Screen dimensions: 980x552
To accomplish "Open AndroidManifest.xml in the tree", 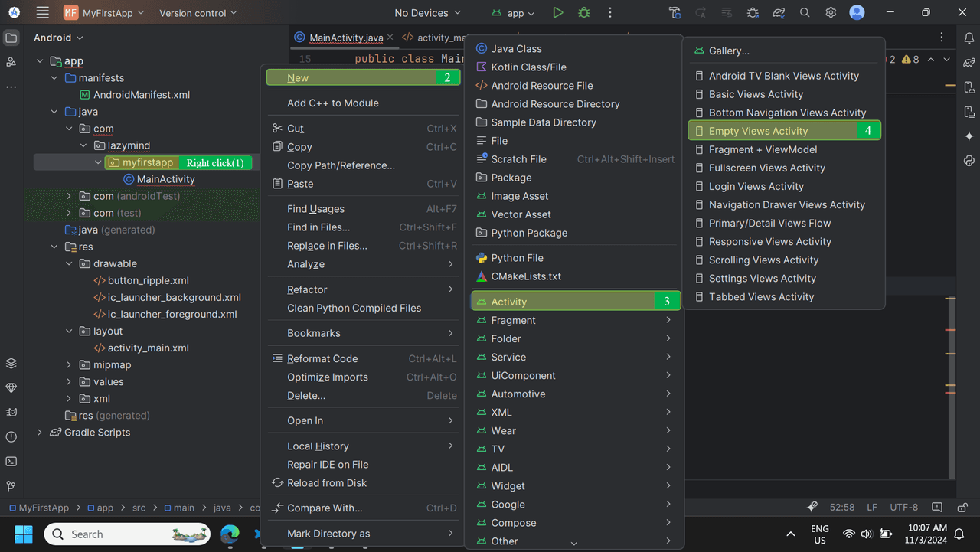I will point(141,95).
